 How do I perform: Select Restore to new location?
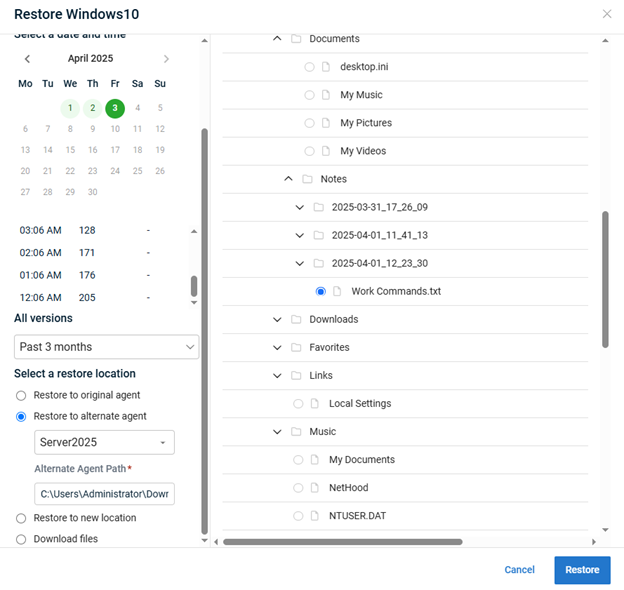point(21,518)
